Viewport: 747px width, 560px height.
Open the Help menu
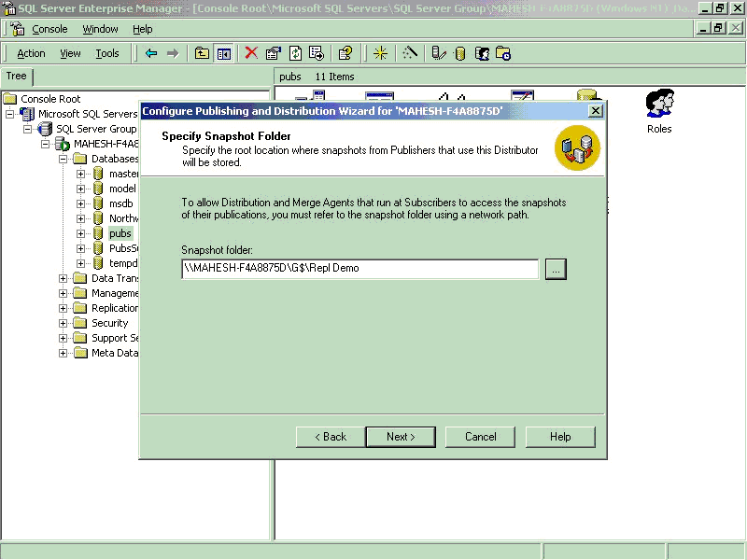(x=143, y=29)
